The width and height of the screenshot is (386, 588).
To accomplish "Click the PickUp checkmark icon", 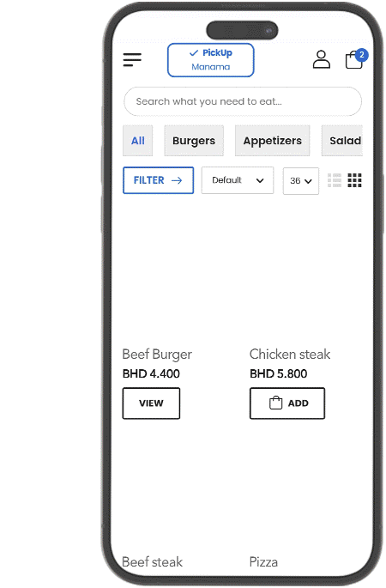I will point(194,53).
